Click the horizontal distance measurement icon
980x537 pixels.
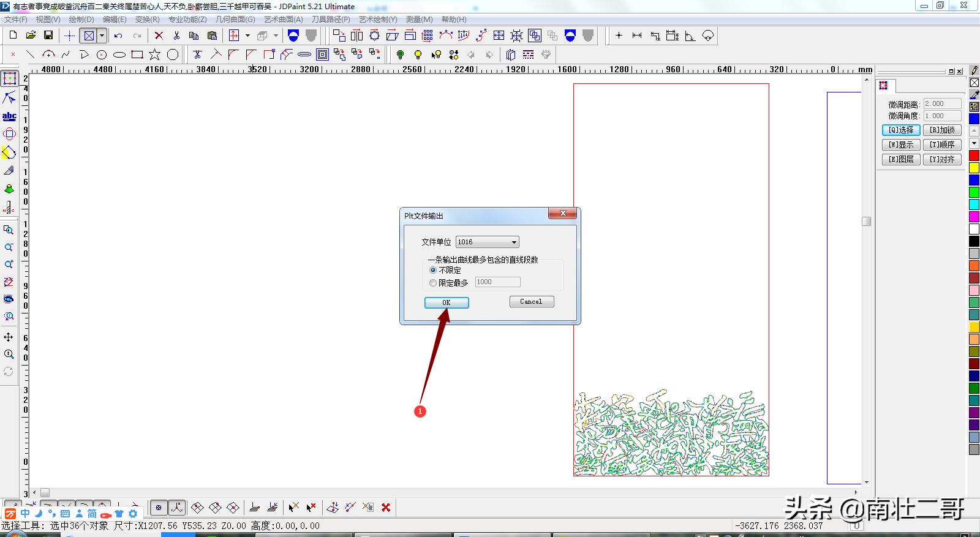[637, 36]
